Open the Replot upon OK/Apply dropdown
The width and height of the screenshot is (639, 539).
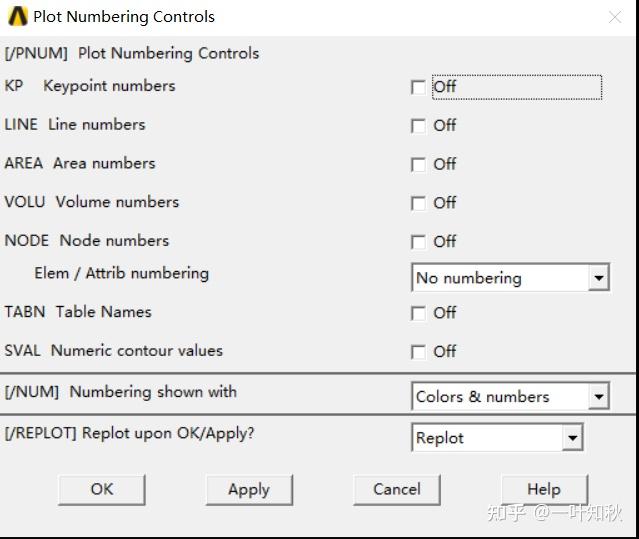tap(497, 438)
